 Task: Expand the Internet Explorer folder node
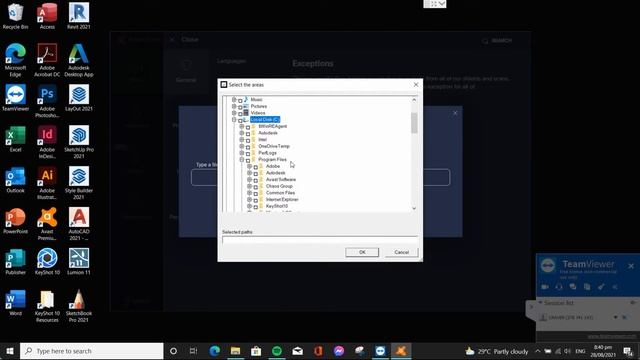(x=249, y=199)
